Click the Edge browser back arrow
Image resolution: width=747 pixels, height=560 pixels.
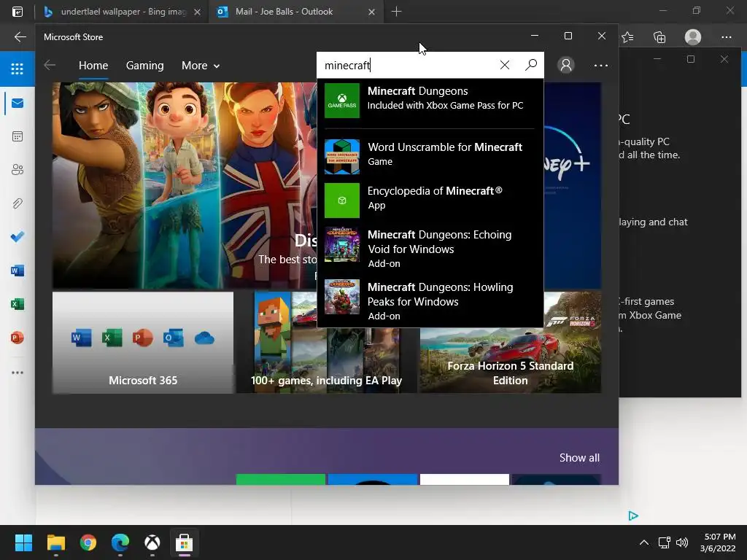tap(20, 36)
